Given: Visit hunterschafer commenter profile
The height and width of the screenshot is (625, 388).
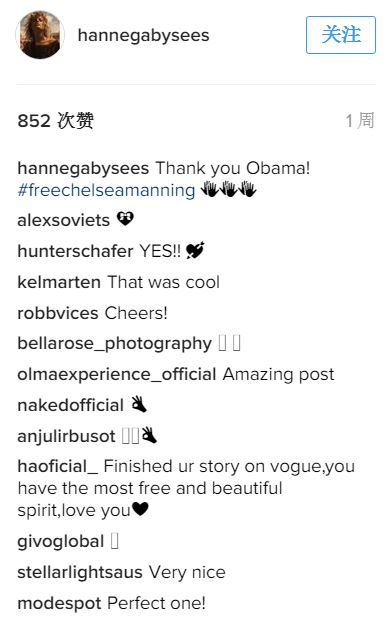Looking at the screenshot, I should click(75, 251).
